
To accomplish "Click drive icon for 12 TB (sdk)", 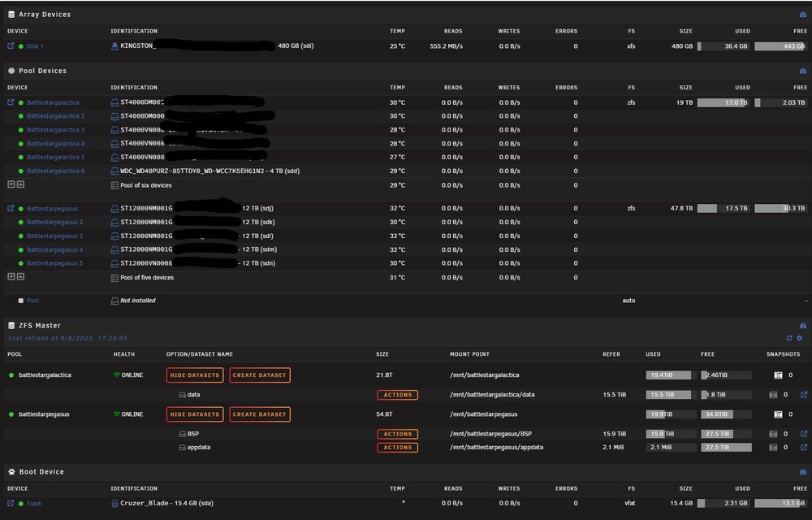I will coord(114,222).
